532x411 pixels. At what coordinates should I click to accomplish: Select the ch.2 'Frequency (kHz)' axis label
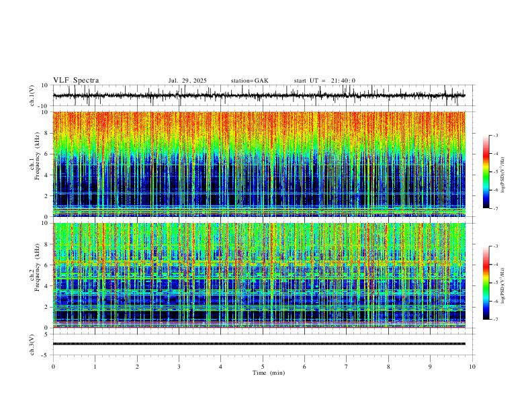pos(37,267)
